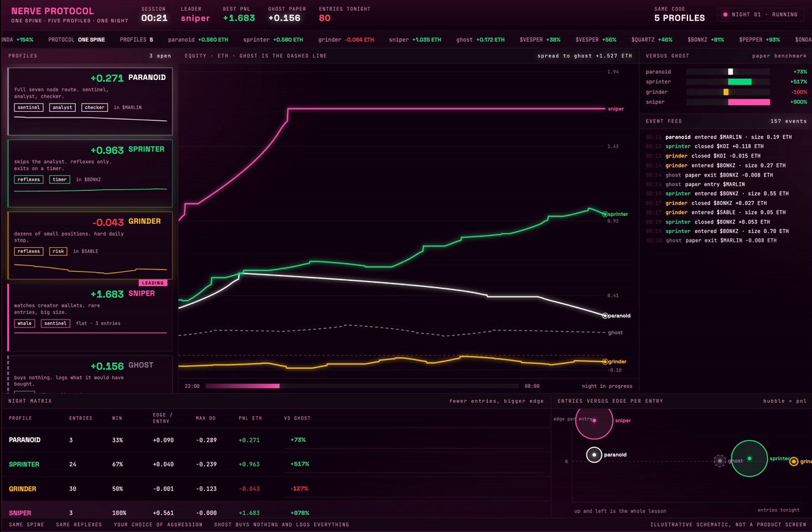812x532 pixels.
Task: Click event 'grinder entered $SABLE'
Action: click(x=716, y=212)
